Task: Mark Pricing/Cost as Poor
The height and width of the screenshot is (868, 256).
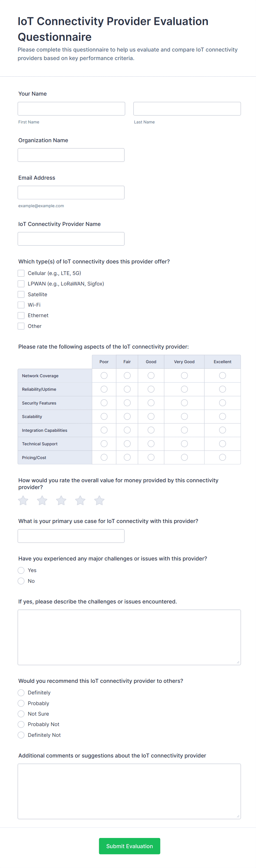Action: 104,457
